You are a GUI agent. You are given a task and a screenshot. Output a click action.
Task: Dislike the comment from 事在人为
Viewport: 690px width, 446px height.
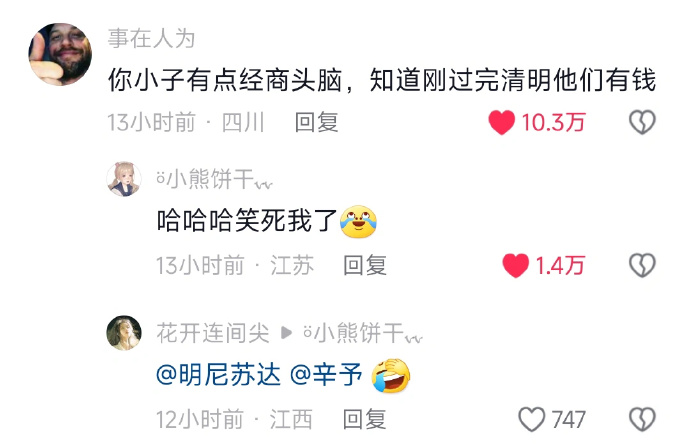(x=642, y=122)
